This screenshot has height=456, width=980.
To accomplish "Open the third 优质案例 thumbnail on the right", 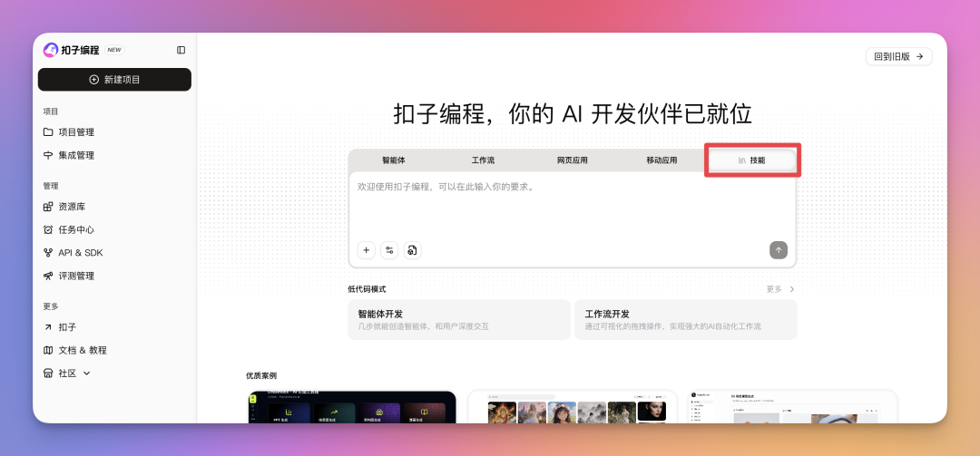I will [x=792, y=407].
